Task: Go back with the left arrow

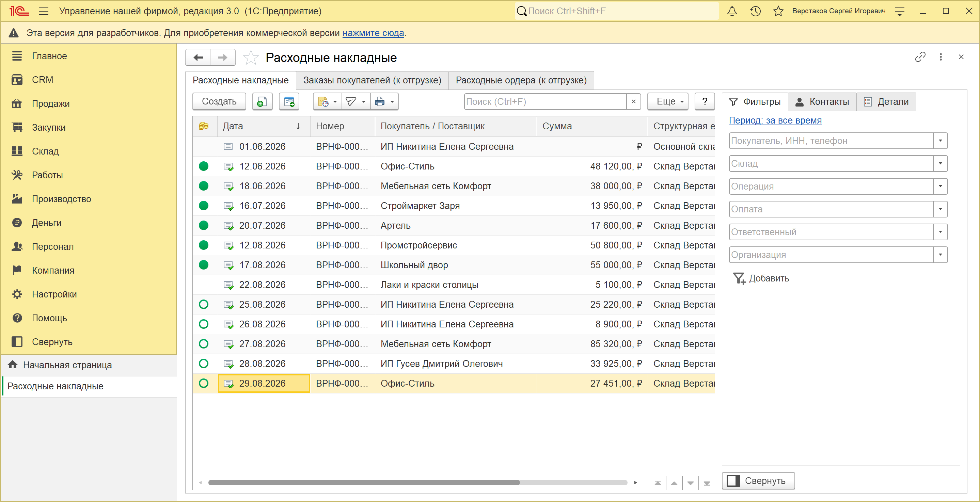Action: [x=198, y=58]
